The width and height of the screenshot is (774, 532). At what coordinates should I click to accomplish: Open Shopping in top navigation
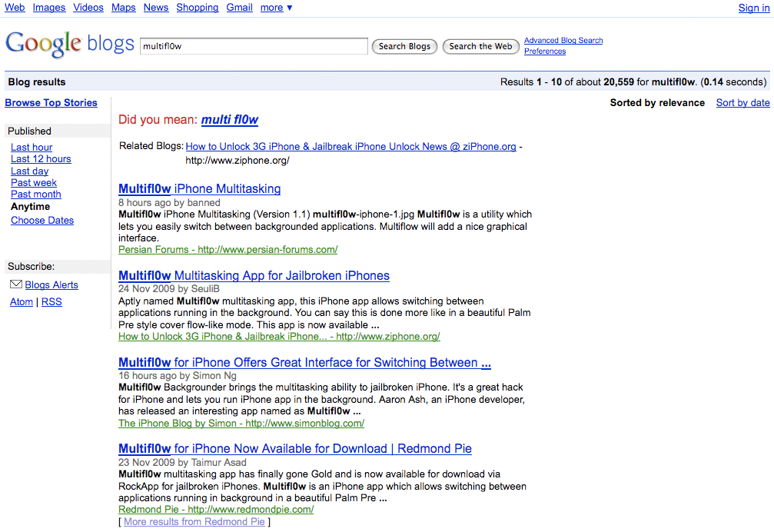(x=198, y=8)
